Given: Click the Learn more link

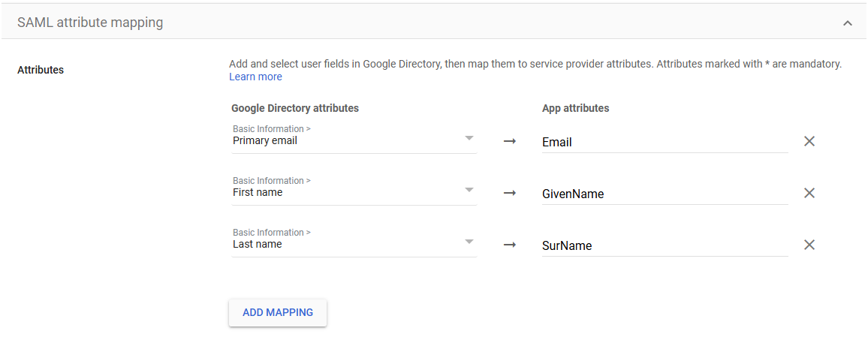Looking at the screenshot, I should tap(256, 77).
